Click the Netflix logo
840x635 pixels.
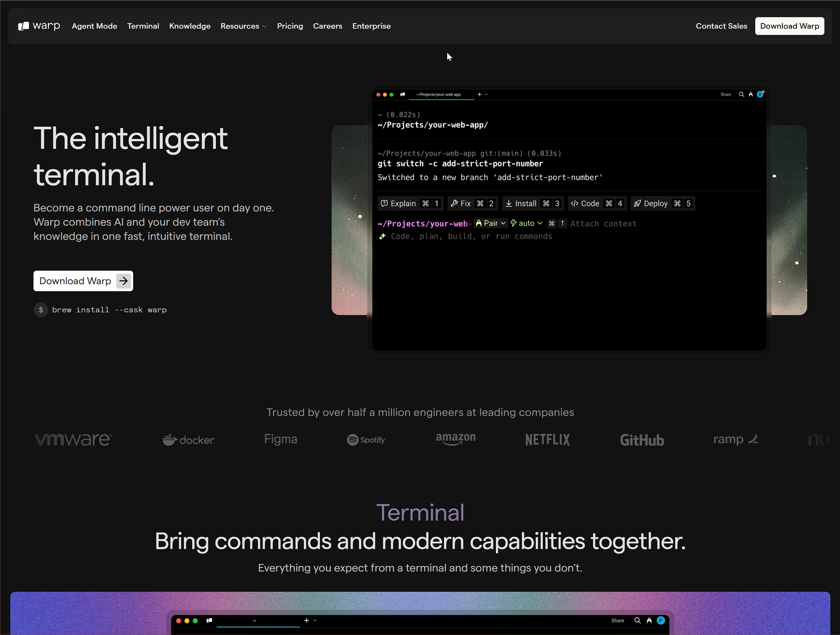click(548, 439)
